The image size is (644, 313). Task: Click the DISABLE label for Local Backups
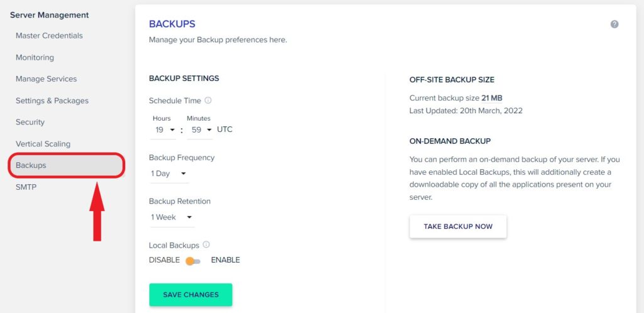click(164, 260)
